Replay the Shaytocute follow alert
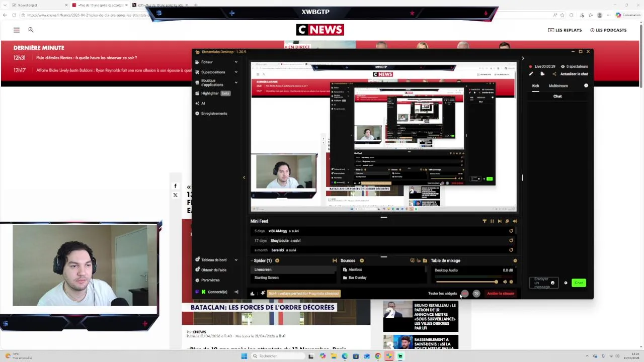The height and width of the screenshot is (362, 644). pyautogui.click(x=511, y=240)
